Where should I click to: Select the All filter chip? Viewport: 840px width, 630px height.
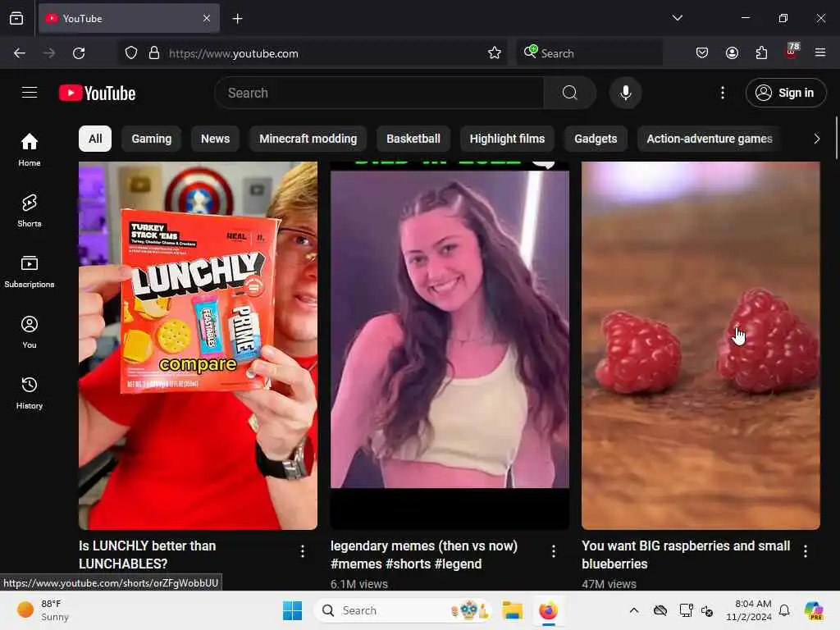pyautogui.click(x=95, y=139)
